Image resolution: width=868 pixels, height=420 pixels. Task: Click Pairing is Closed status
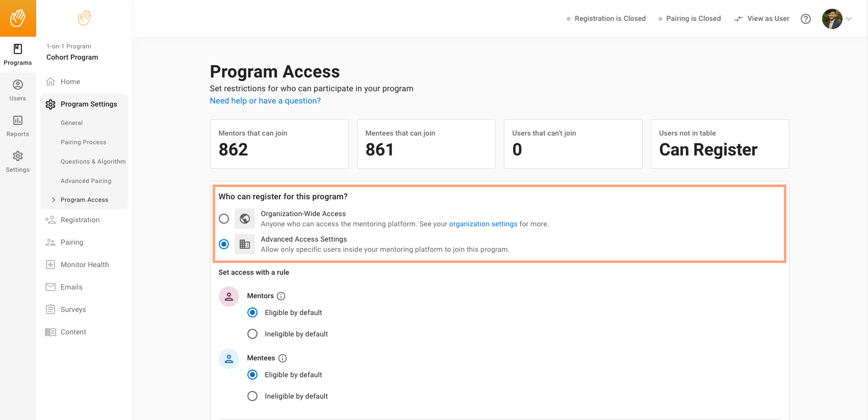(690, 19)
